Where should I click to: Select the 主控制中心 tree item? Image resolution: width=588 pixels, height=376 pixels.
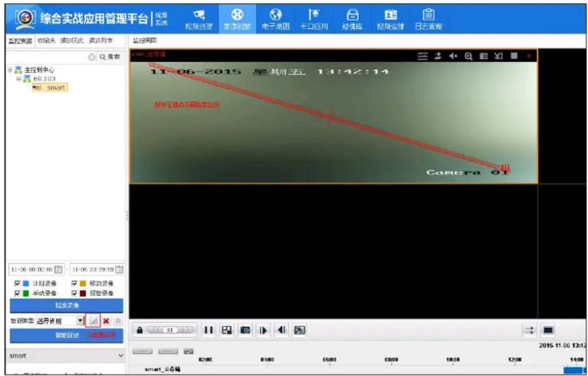click(40, 70)
